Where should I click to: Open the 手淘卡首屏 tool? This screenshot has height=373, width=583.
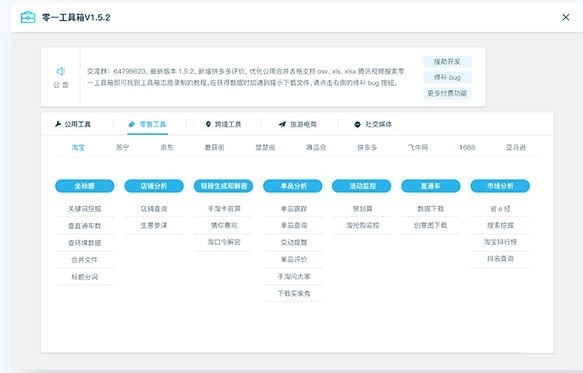click(224, 209)
